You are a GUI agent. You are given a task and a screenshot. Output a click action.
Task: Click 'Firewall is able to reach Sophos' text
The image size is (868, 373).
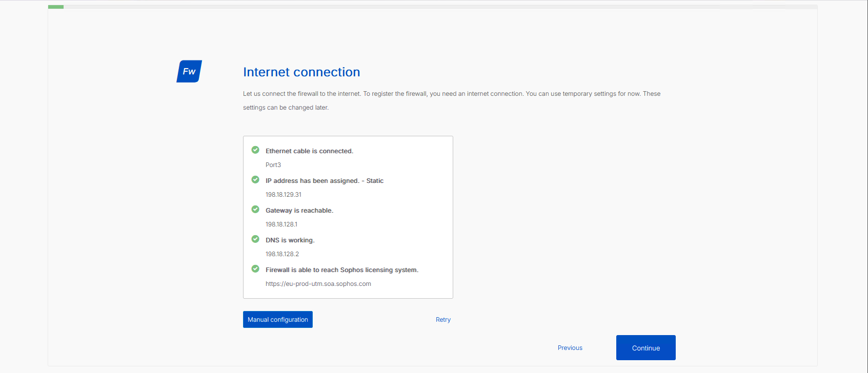[x=342, y=270]
